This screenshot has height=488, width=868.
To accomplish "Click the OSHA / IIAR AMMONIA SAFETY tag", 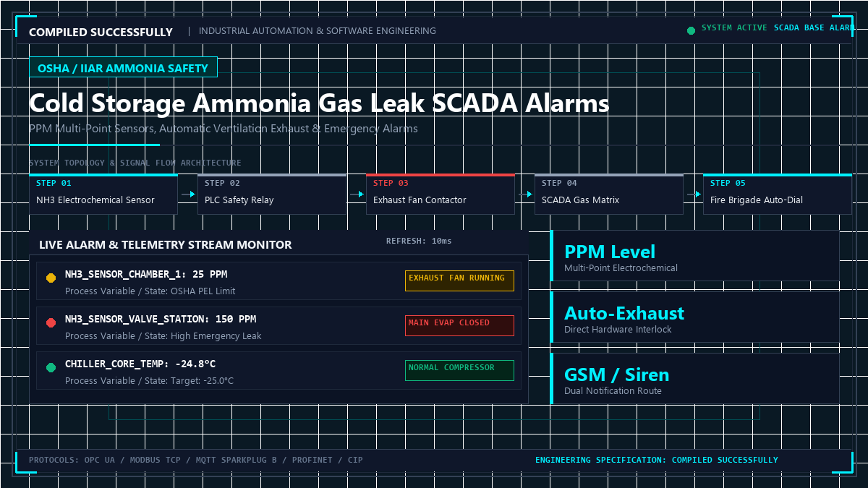I will pos(123,67).
